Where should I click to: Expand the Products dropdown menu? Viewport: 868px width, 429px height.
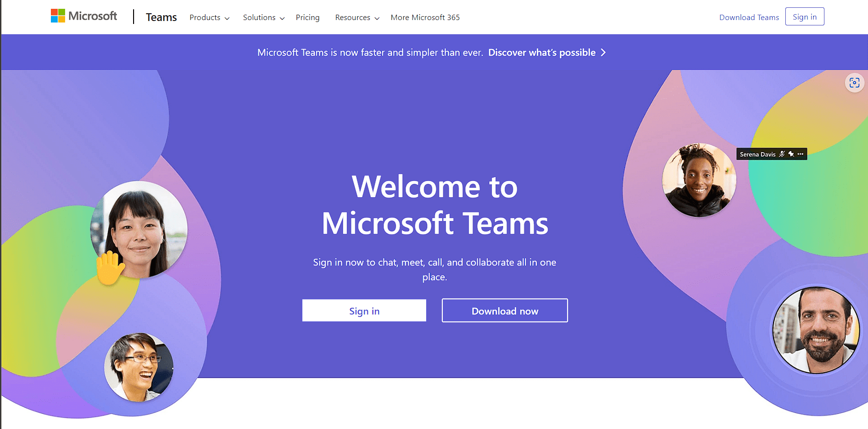[x=209, y=18]
